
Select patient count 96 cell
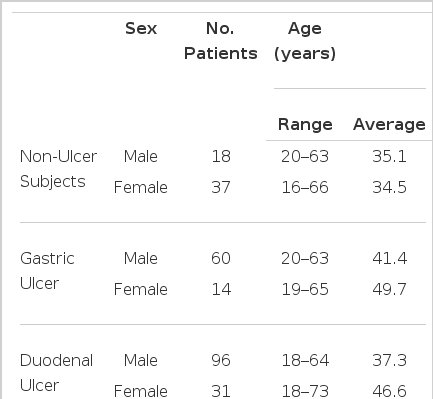point(221,360)
